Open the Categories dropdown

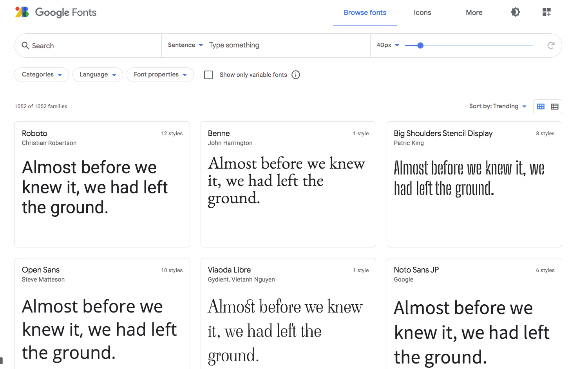click(x=42, y=75)
